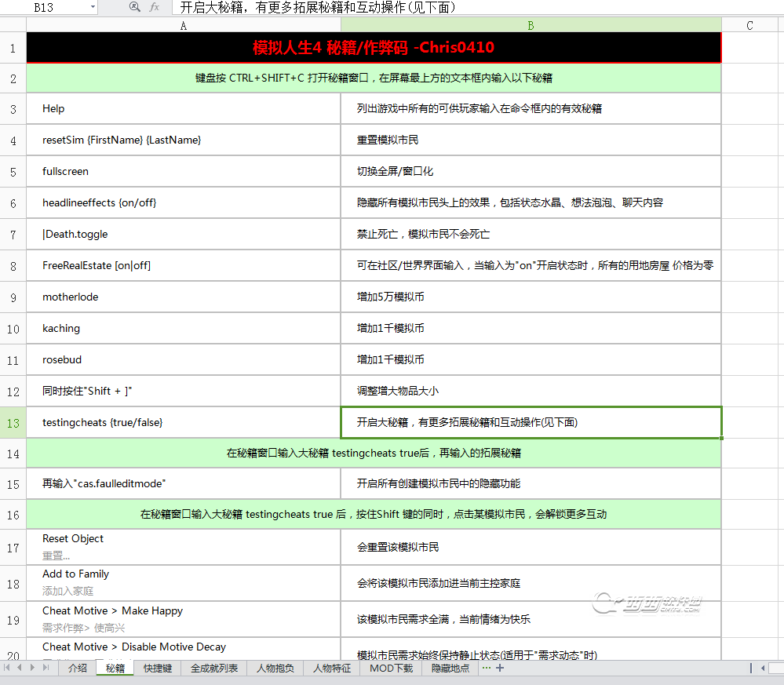Switch to the 隐藏地点 sheet tab
This screenshot has width=784, height=685.
[x=450, y=668]
